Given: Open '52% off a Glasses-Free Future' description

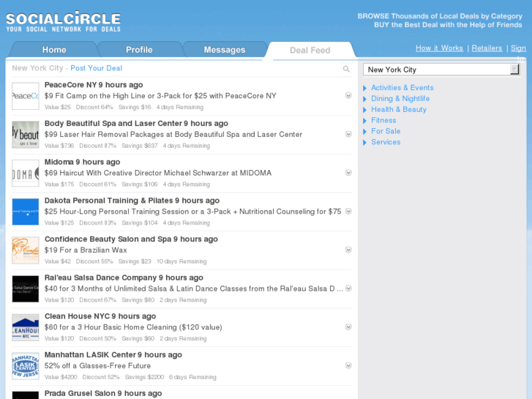Looking at the screenshot, I should click(98, 366).
